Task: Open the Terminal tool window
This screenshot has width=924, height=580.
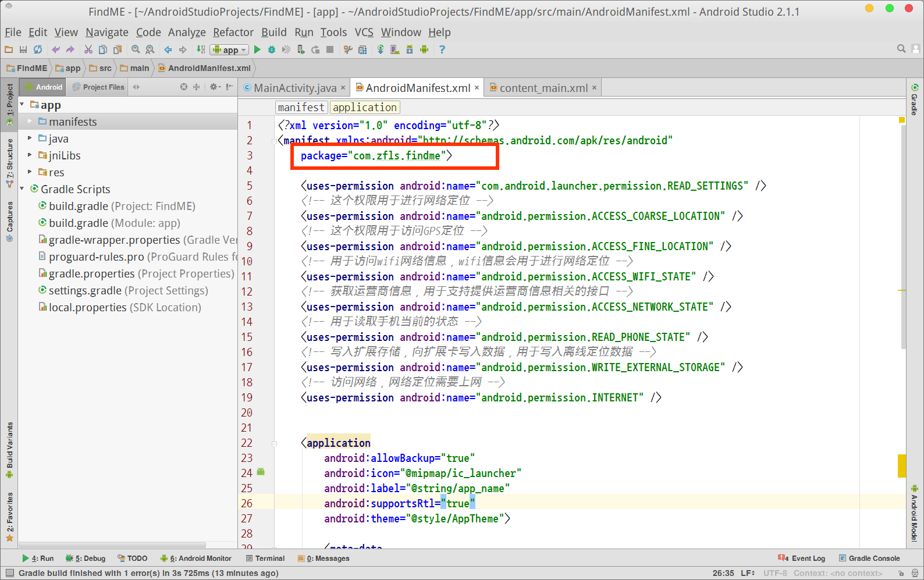Action: (265, 558)
